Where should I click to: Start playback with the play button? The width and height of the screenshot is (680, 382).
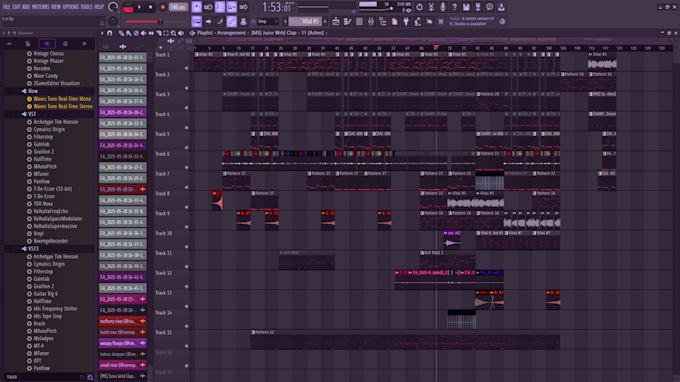pos(140,7)
